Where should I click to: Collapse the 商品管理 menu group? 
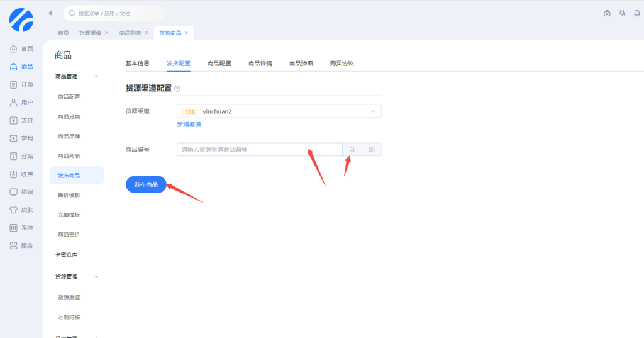(x=96, y=76)
